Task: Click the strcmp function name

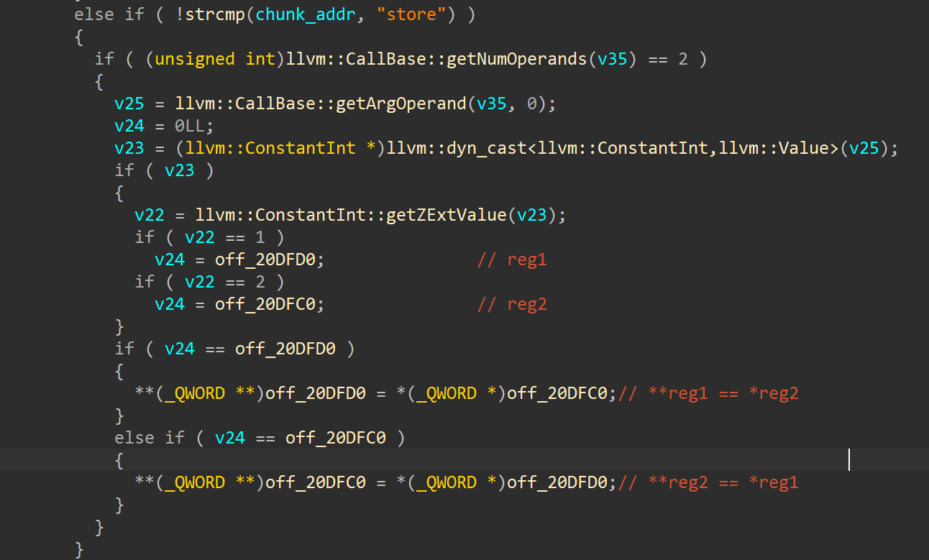Action: pos(215,14)
